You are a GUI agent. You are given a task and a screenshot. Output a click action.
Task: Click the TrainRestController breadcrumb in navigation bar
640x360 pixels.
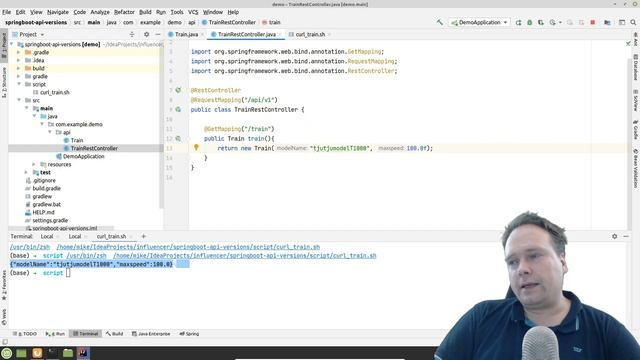229,22
